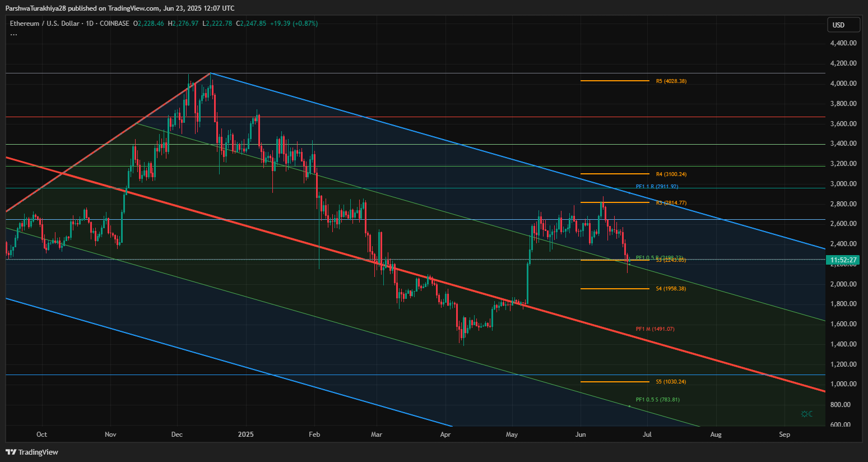Click the Jun label on time axis
Screen dimensions: 868x462
[x=581, y=435]
